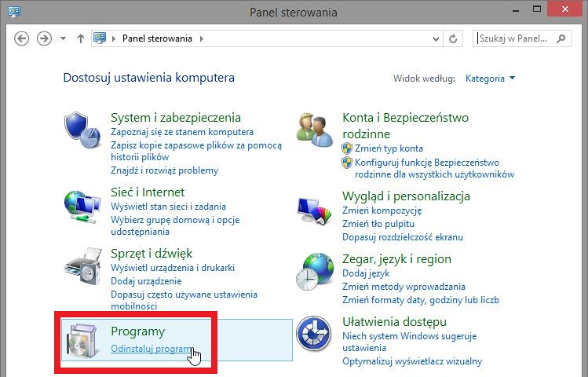Open Znajdź i rozwiąż problemy
Viewport: 588px width, 377px height.
164,170
